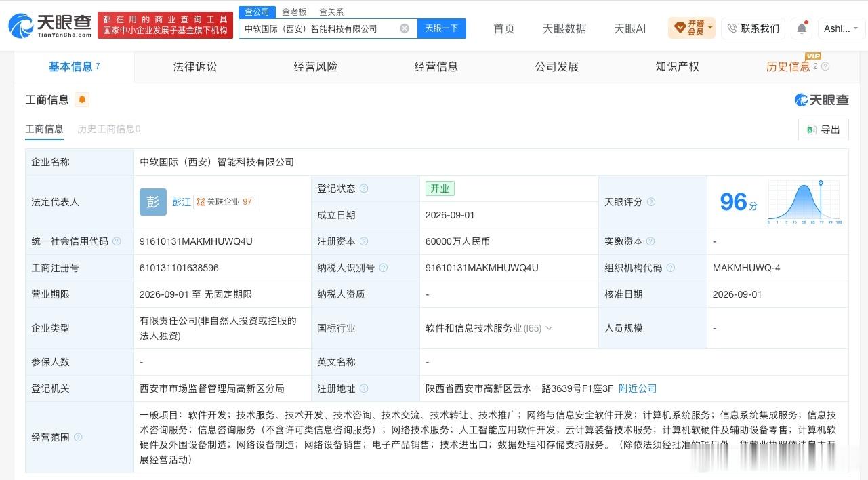The width and height of the screenshot is (868, 480).
Task: Open 法律诉讼 tab
Action: 195,66
